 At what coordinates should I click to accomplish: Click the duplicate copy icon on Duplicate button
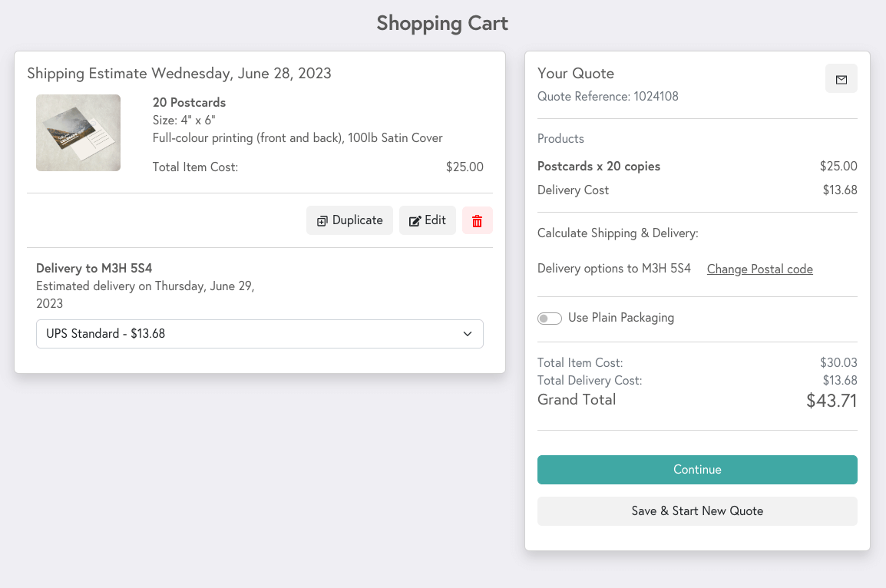tap(322, 220)
